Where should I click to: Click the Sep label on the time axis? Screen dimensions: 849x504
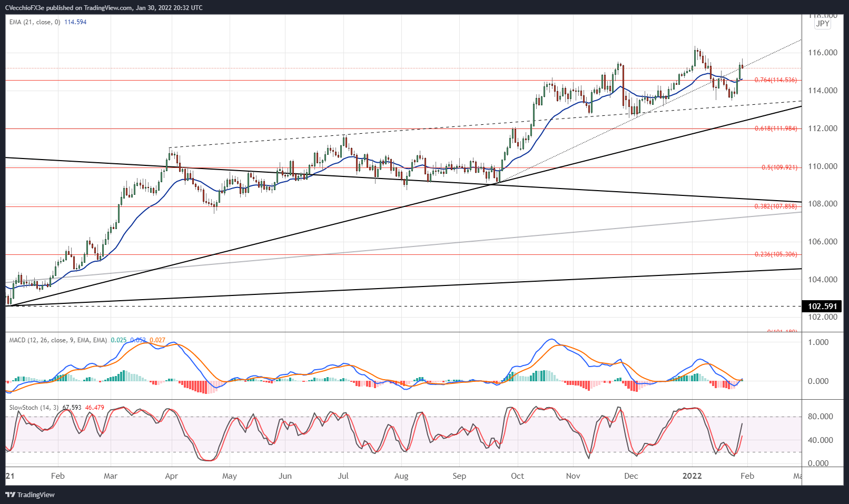(459, 476)
